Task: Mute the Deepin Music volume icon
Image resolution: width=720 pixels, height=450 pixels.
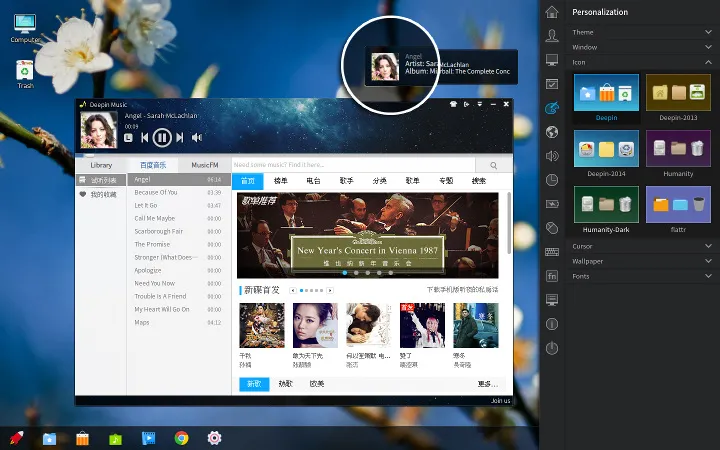Action: tap(197, 137)
